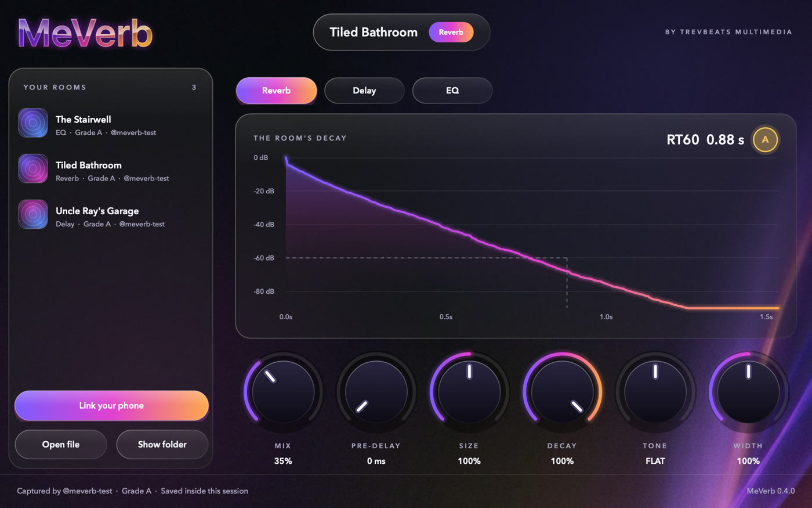Click the grade A badge beside RT60
Screen dimensions: 812x508
tap(765, 139)
